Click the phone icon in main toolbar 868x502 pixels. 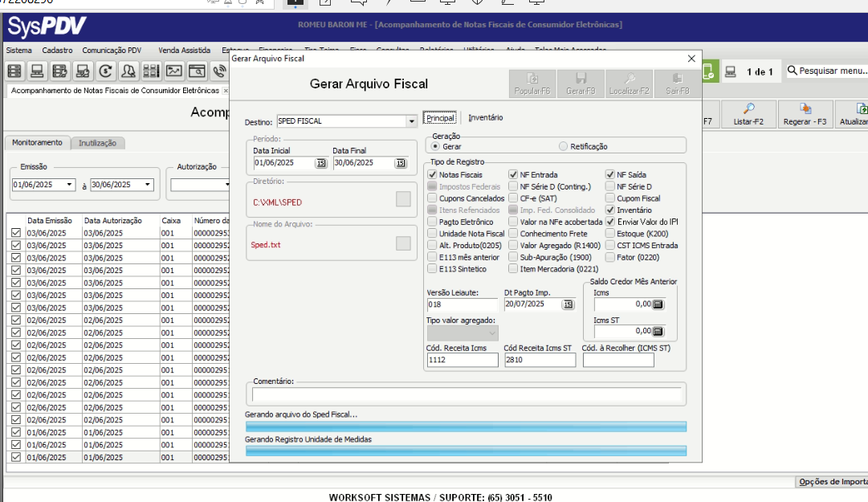tap(218, 71)
